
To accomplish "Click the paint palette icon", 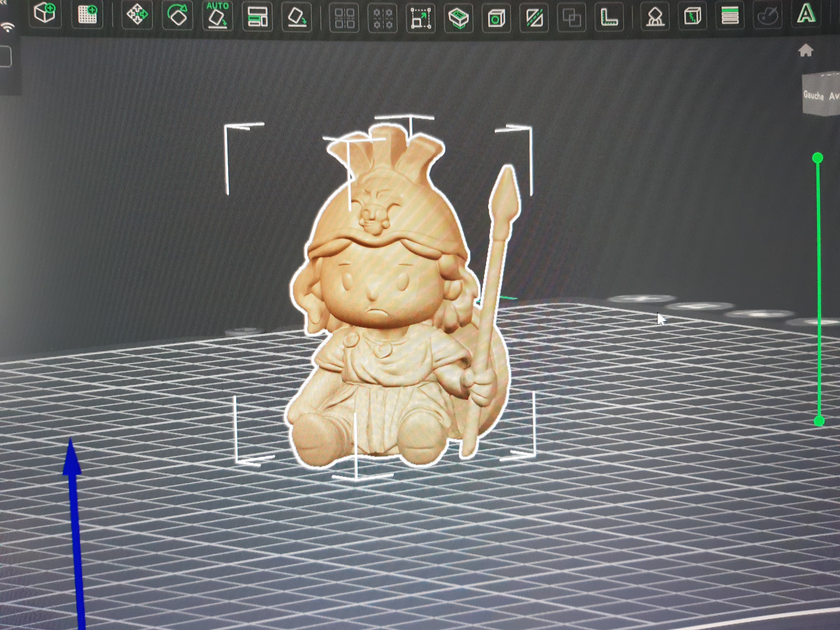I will coord(767,15).
